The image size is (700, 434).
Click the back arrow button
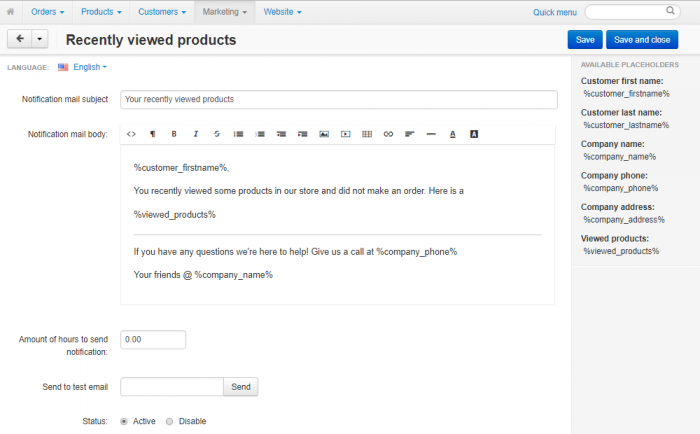20,39
